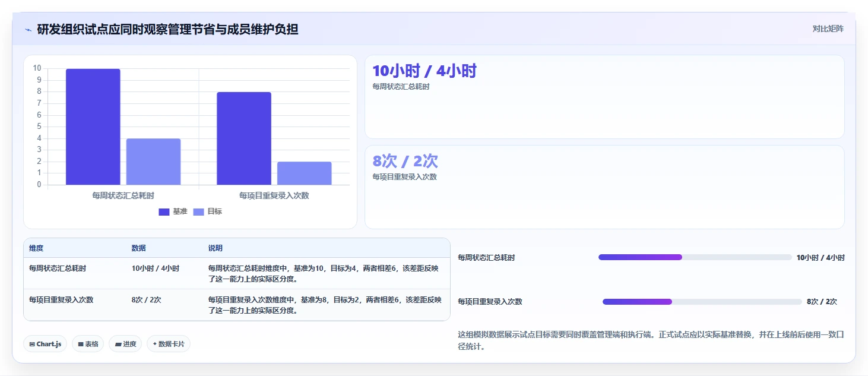Click the 目标 bar for 每项目重复录入次数
Image resolution: width=868 pixels, height=376 pixels.
pyautogui.click(x=304, y=173)
